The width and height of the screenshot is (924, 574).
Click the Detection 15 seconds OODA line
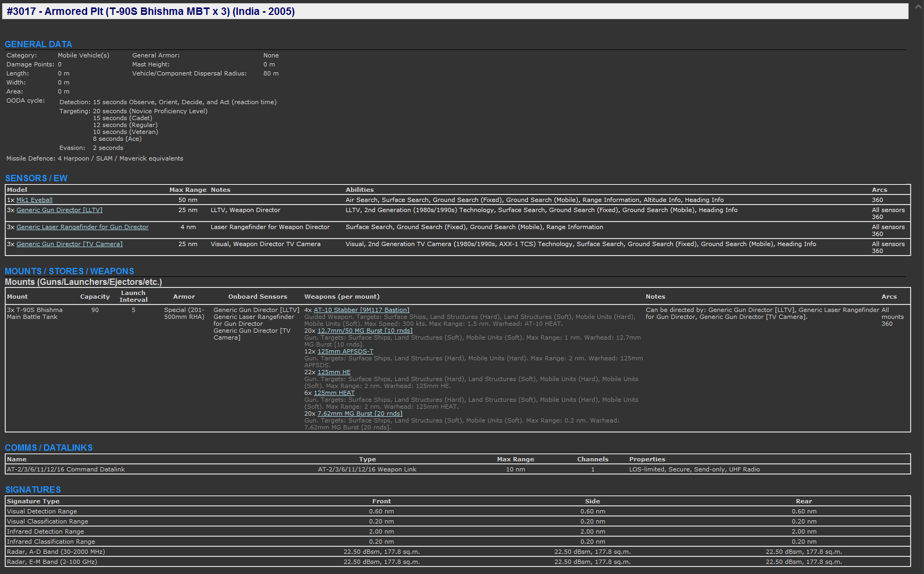(168, 102)
